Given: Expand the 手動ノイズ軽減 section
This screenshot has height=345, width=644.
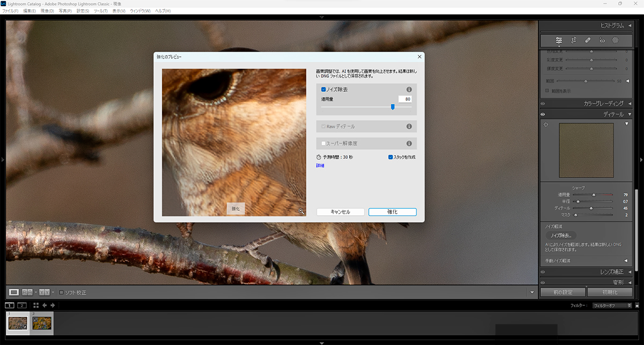Looking at the screenshot, I should pyautogui.click(x=626, y=261).
